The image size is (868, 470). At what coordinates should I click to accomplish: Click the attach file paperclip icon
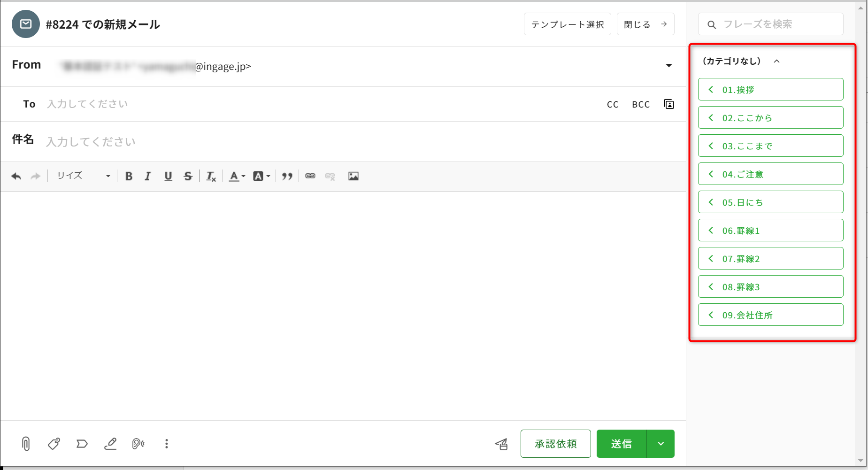pyautogui.click(x=26, y=444)
